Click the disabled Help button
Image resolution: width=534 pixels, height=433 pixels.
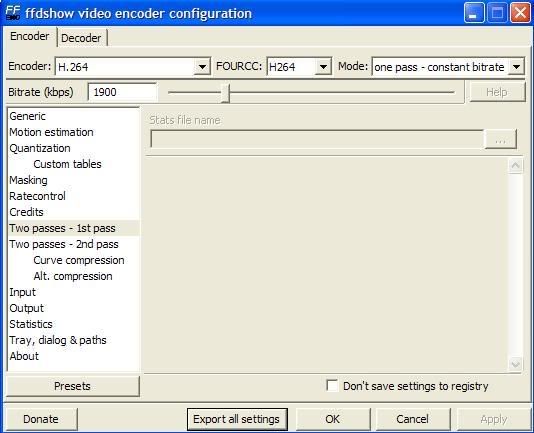497,92
